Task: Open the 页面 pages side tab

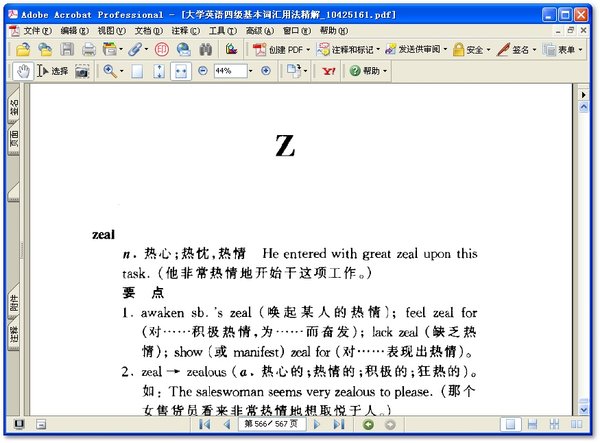Action: click(14, 138)
